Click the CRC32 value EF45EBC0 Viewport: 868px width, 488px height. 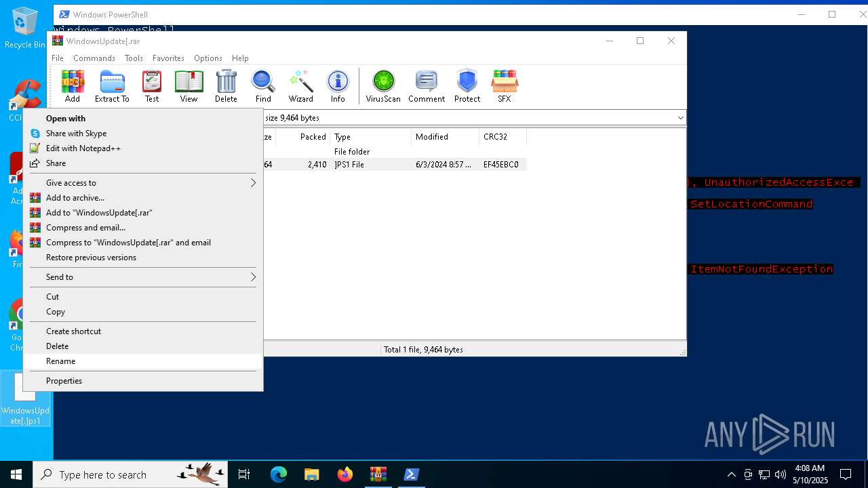click(501, 165)
